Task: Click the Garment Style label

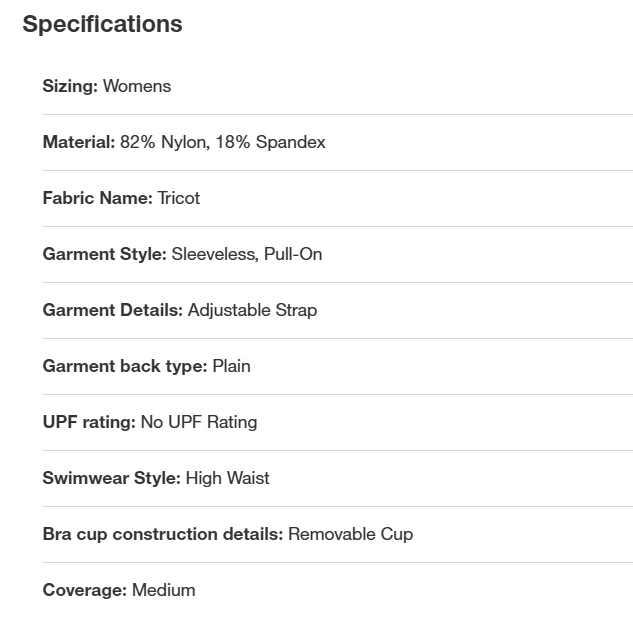Action: pos(104,254)
